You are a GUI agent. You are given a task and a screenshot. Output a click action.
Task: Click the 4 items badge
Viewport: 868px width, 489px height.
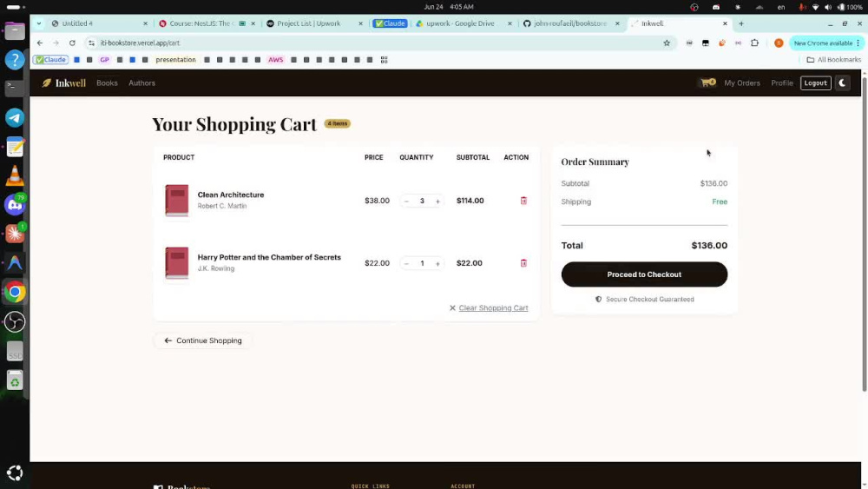pyautogui.click(x=337, y=123)
